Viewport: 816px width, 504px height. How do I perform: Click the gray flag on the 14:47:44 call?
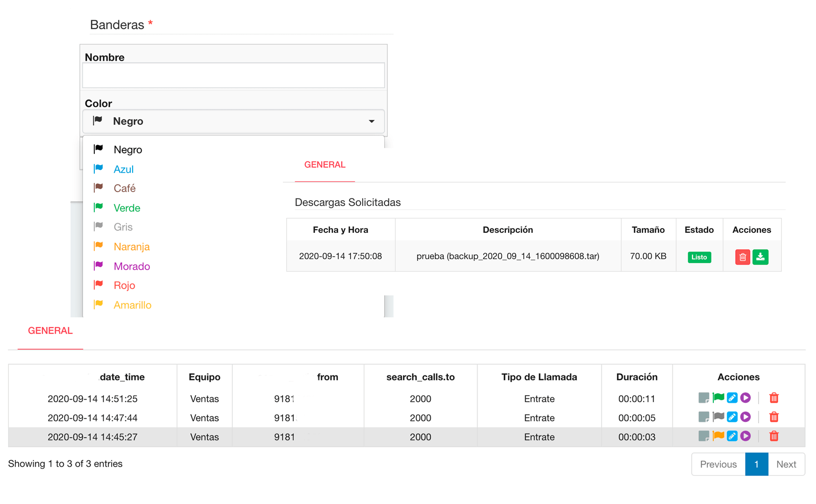pyautogui.click(x=718, y=417)
